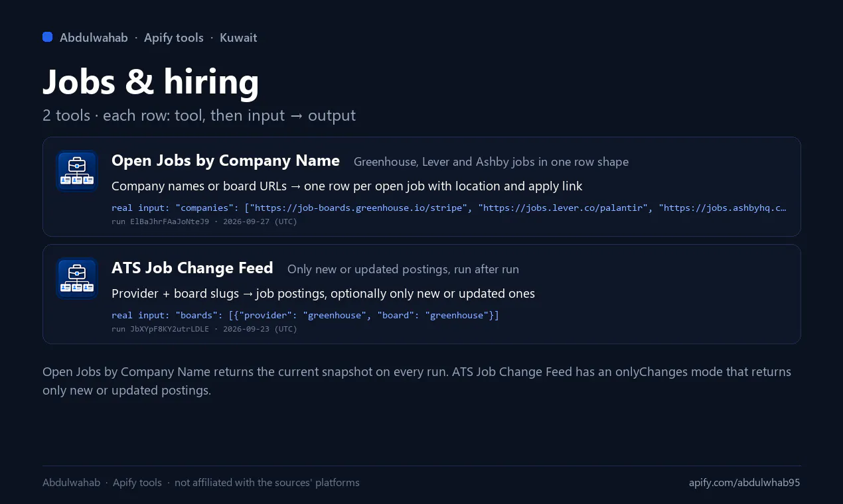Click the blue square logo beside Abdulwahab
The height and width of the screenshot is (504, 843).
[x=48, y=37]
